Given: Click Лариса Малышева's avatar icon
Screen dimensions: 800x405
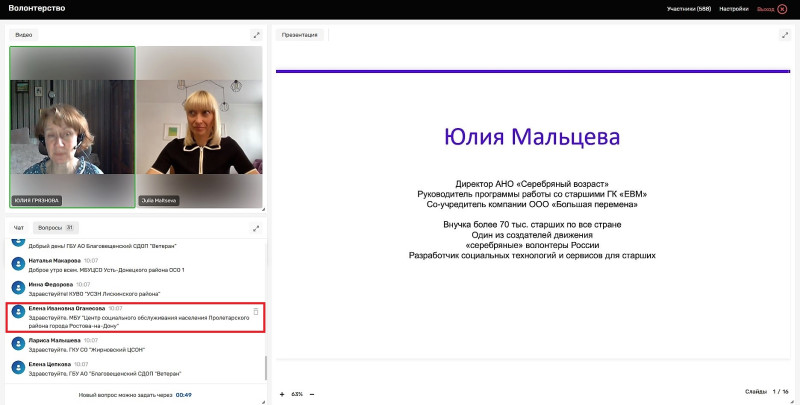Looking at the screenshot, I should 18,344.
